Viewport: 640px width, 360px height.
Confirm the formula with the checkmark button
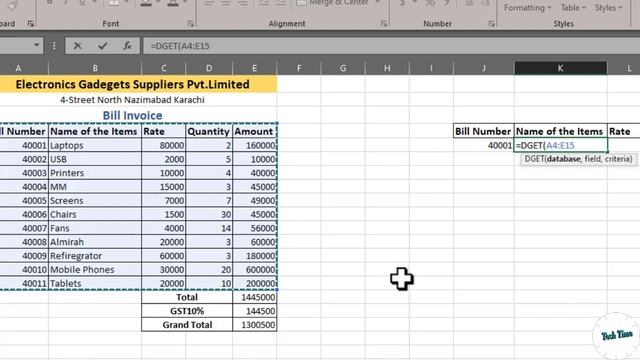pos(102,46)
